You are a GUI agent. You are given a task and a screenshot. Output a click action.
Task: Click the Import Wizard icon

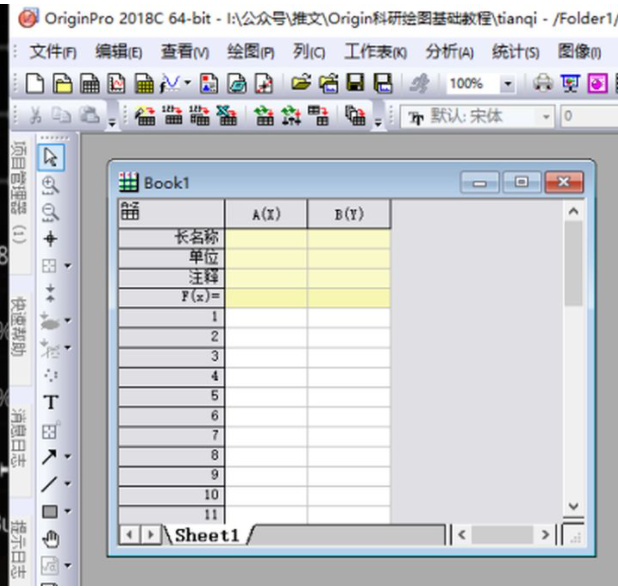pyautogui.click(x=145, y=115)
